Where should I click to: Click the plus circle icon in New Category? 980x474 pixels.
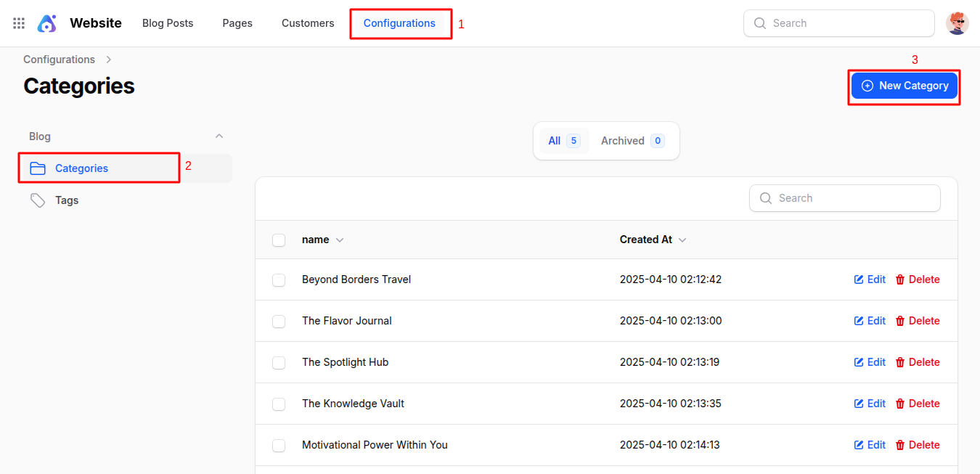pos(868,85)
